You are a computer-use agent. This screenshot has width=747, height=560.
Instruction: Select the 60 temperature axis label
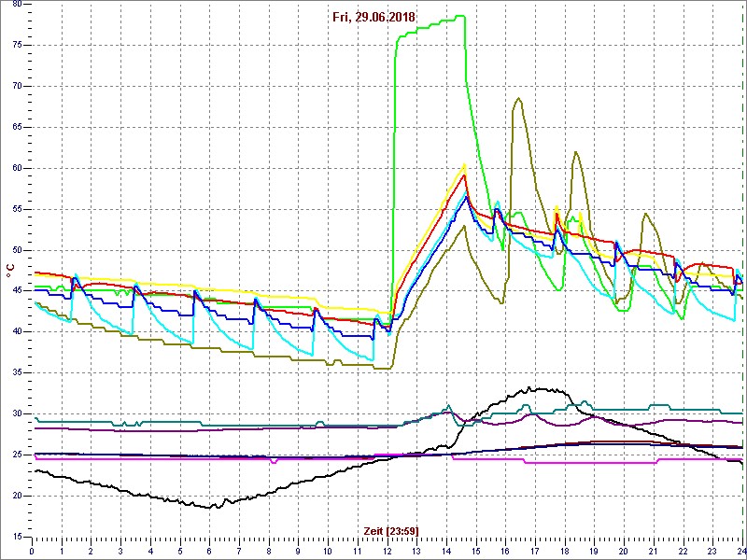(17, 168)
